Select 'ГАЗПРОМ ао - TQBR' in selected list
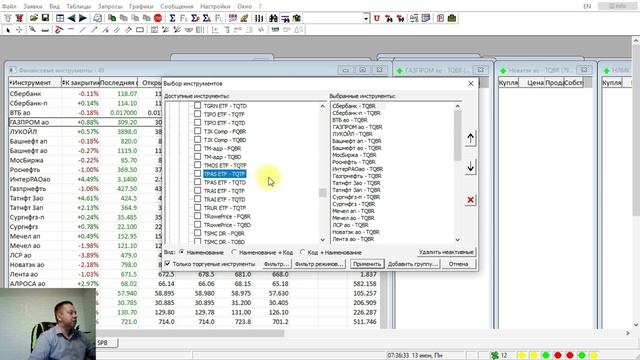Viewport: 640px width, 360px height. 357,127
